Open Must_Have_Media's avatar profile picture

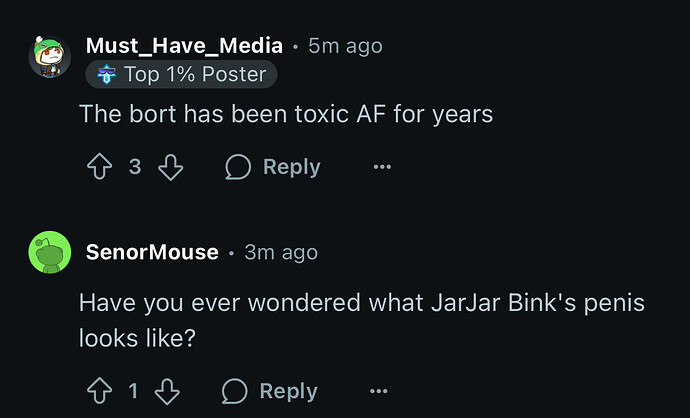pyautogui.click(x=50, y=56)
